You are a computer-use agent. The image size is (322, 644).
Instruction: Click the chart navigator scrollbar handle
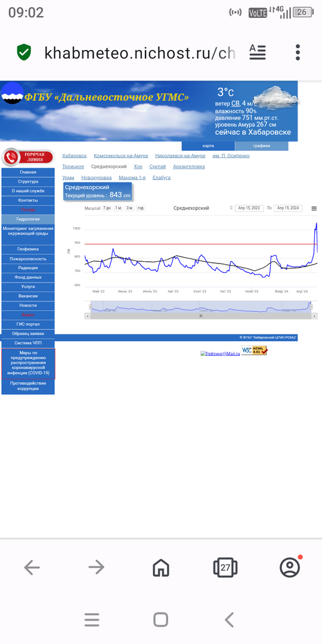(202, 316)
